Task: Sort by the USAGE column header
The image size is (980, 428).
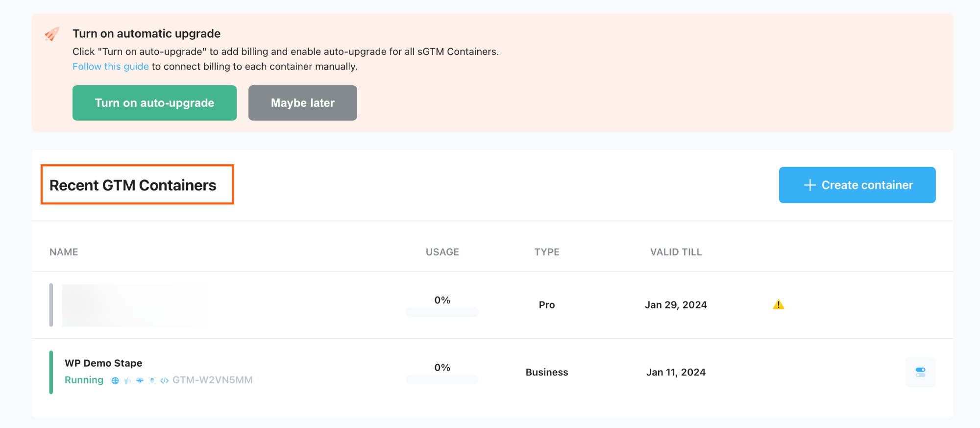Action: point(442,252)
